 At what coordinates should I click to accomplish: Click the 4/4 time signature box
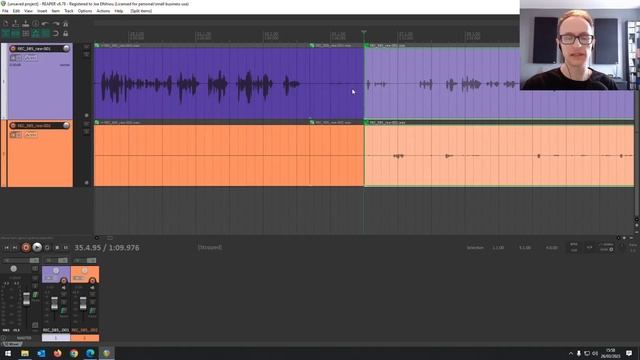click(x=589, y=247)
